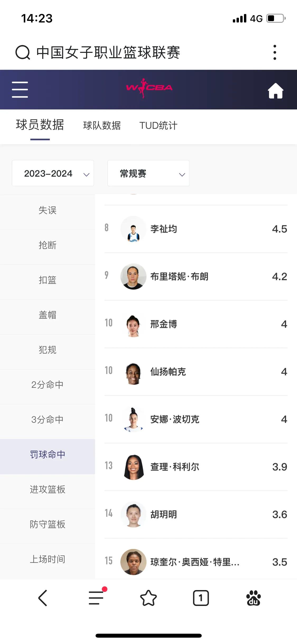Open the hamburger navigation menu
The height and width of the screenshot is (644, 297).
click(x=20, y=90)
